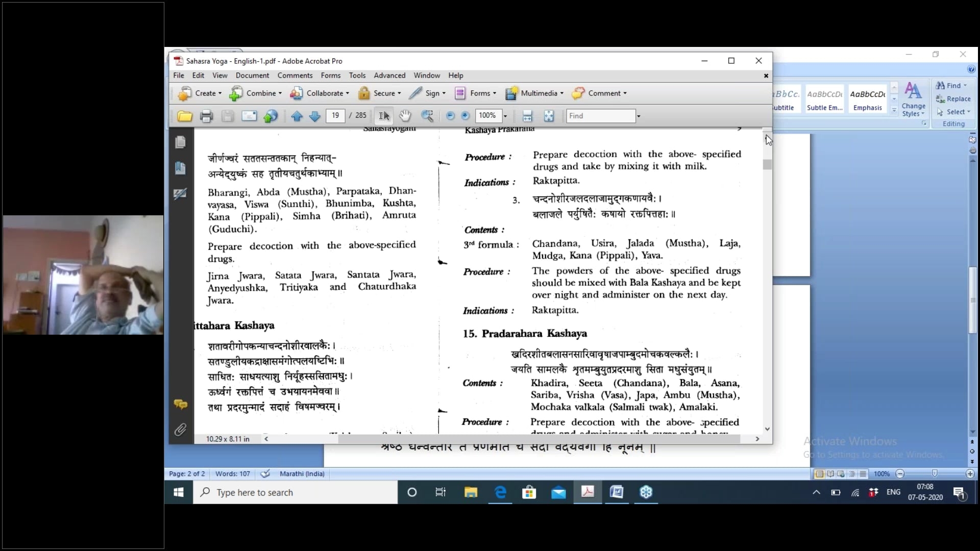
Task: Click the Word zoom slider handle
Action: (x=934, y=473)
